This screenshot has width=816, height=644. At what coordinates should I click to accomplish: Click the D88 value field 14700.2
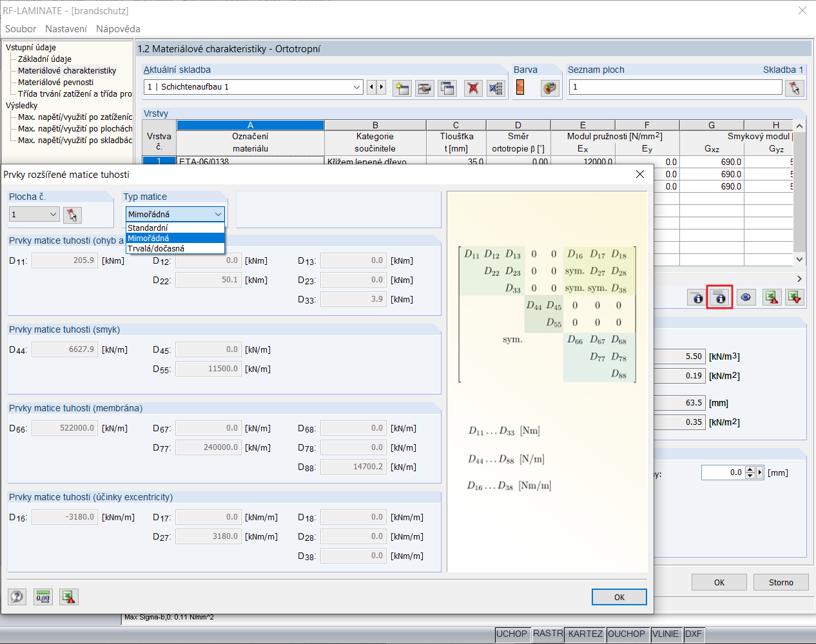click(353, 467)
